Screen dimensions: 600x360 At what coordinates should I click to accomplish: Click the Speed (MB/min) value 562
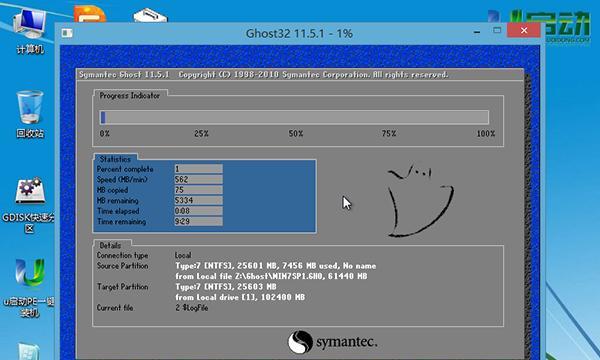[x=198, y=179]
